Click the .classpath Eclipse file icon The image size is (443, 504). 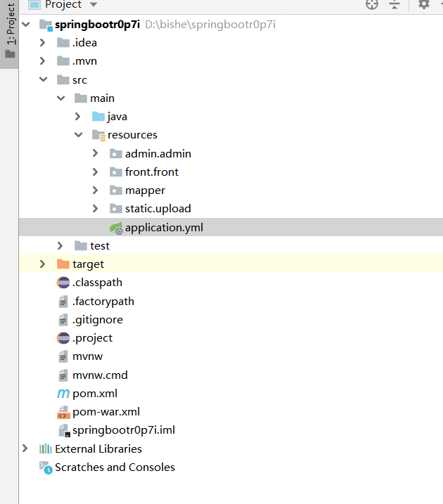(x=63, y=283)
